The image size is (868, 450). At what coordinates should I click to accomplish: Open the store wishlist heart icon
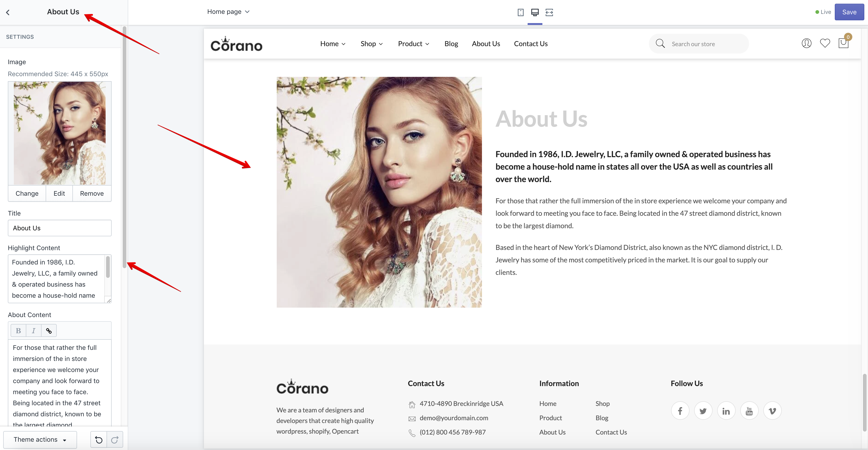click(x=825, y=43)
